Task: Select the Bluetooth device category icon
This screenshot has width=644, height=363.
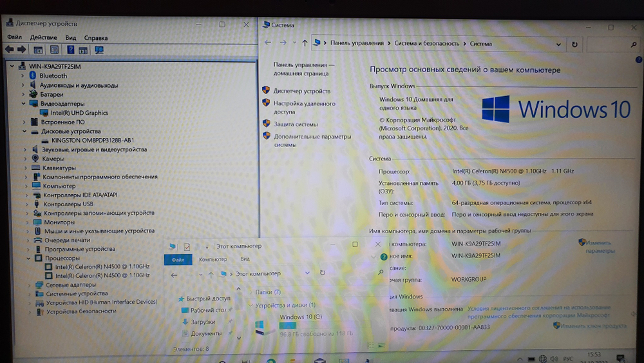Action: [33, 75]
